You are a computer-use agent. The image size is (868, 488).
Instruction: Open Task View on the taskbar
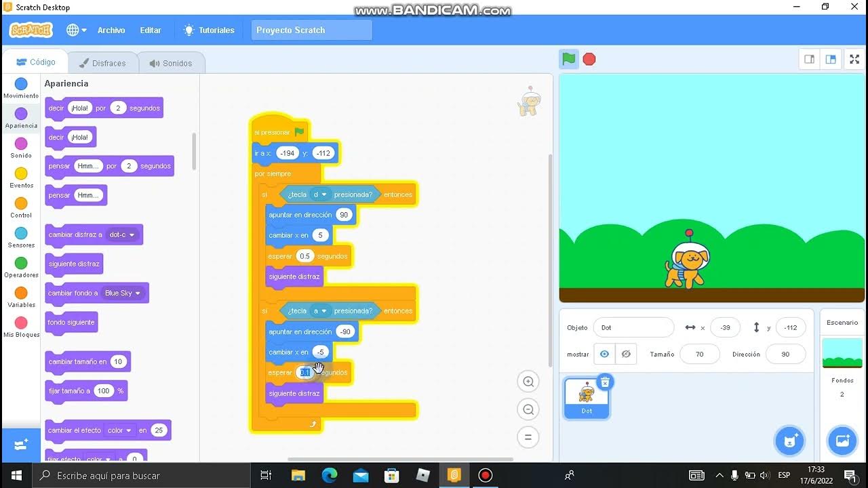266,475
